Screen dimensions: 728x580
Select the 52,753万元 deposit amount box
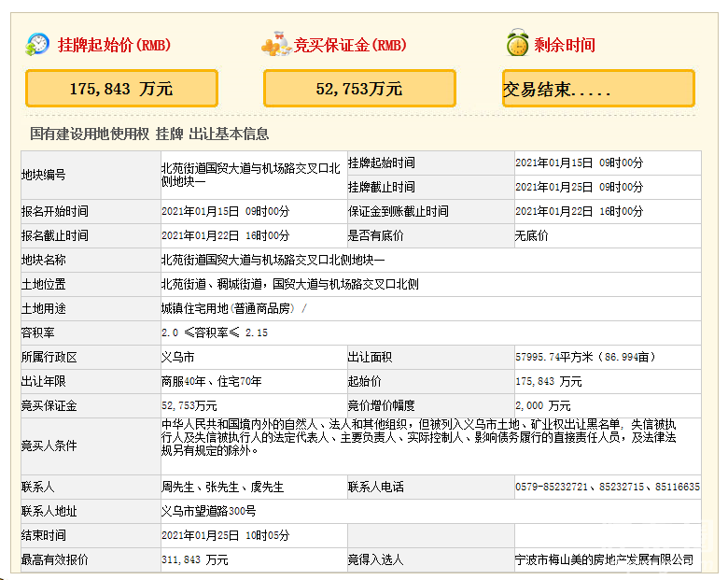[x=359, y=89]
